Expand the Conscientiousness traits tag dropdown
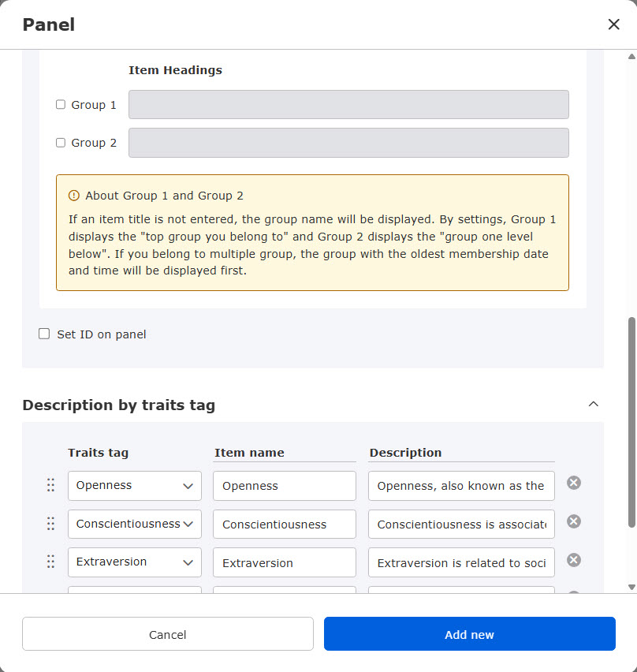Viewport: 637px width, 672px height. pos(135,524)
